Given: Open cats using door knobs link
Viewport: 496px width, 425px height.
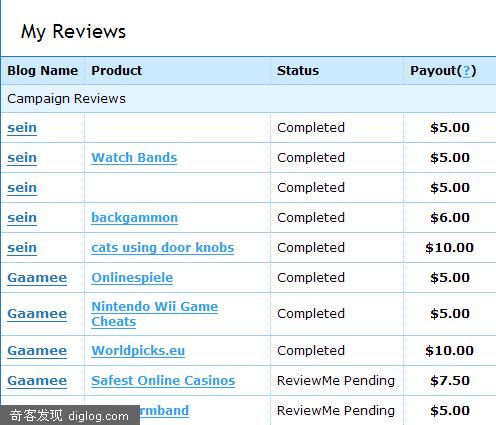Looking at the screenshot, I should (163, 248).
